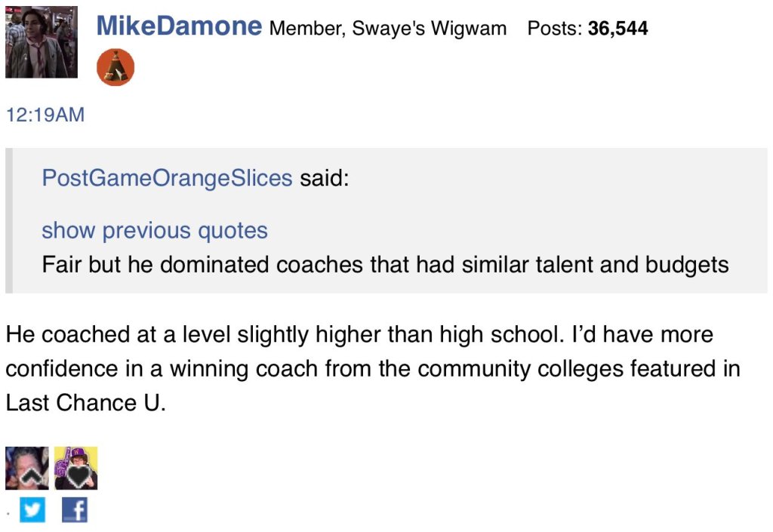The image size is (773, 532).
Task: Visit PostGameOrangeSlices' profile from the quote
Action: pyautogui.click(x=167, y=178)
